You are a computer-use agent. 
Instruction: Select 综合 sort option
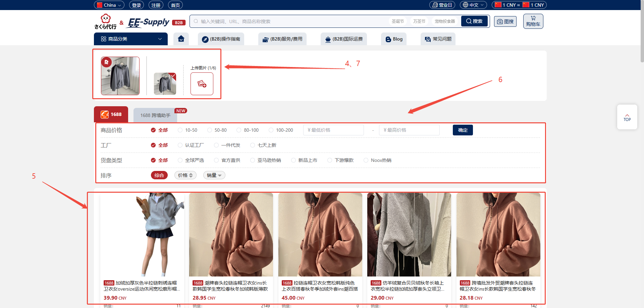point(159,175)
